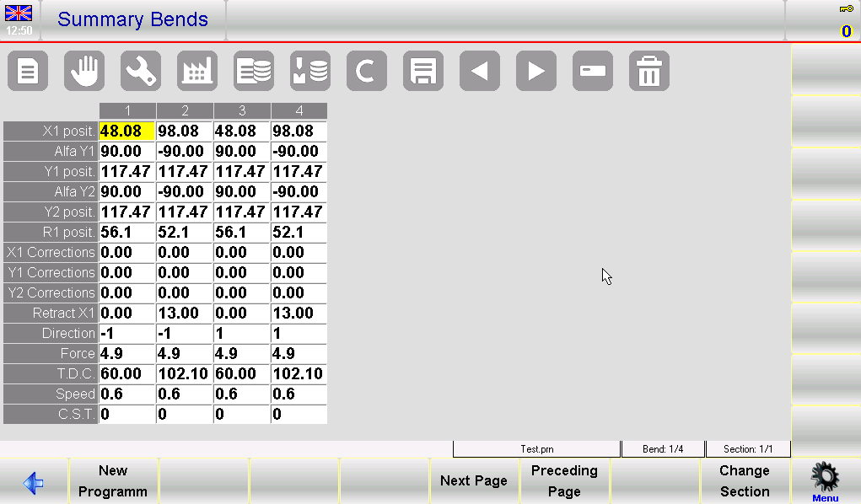861x504 pixels.
Task: Select Alfa Y1 value -90.00 in bend 4
Action: pos(299,152)
